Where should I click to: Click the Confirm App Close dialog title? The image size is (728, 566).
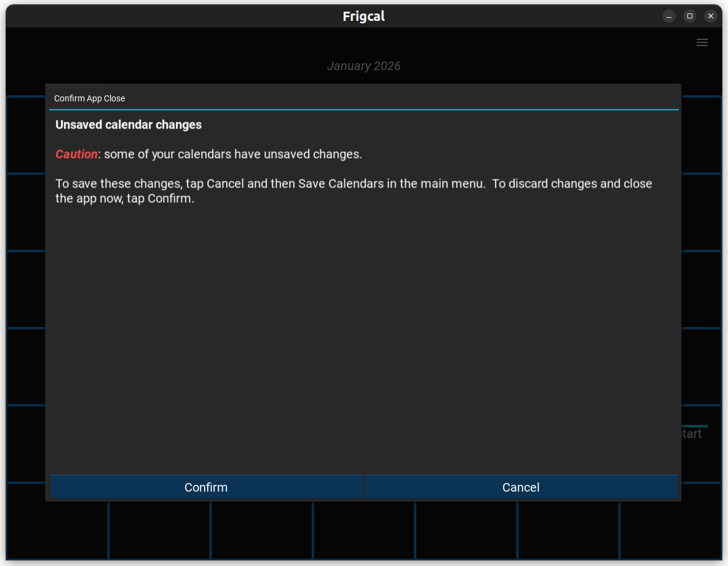(x=89, y=98)
